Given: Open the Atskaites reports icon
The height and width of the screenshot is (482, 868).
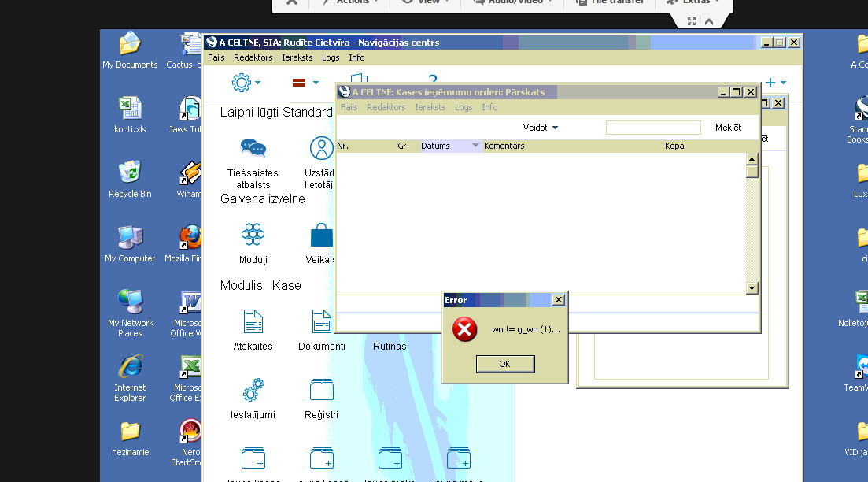Looking at the screenshot, I should coord(253,322).
